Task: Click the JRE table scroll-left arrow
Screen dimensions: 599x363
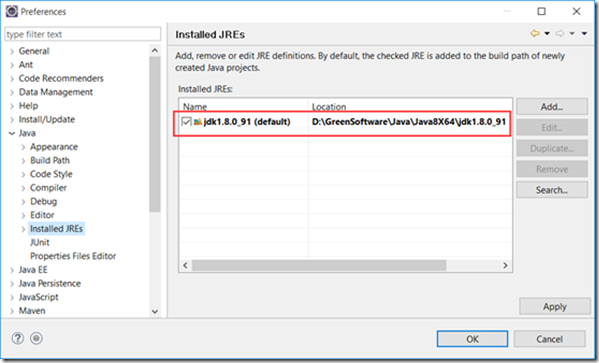Action: pyautogui.click(x=185, y=265)
